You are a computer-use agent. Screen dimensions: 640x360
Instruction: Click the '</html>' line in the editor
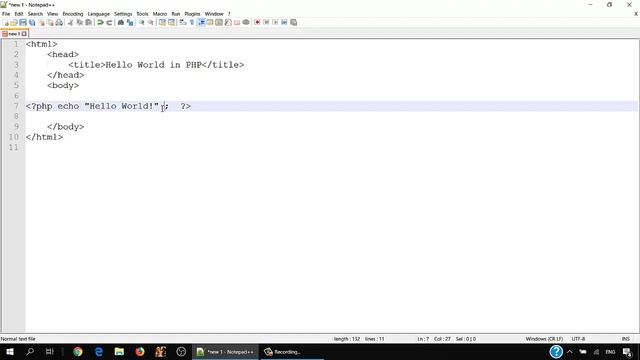pos(44,137)
